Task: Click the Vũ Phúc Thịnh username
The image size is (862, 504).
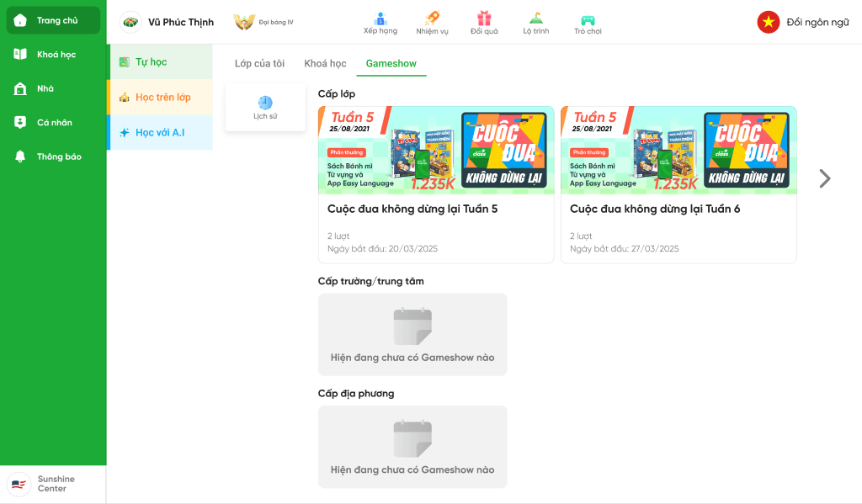Action: (x=181, y=22)
